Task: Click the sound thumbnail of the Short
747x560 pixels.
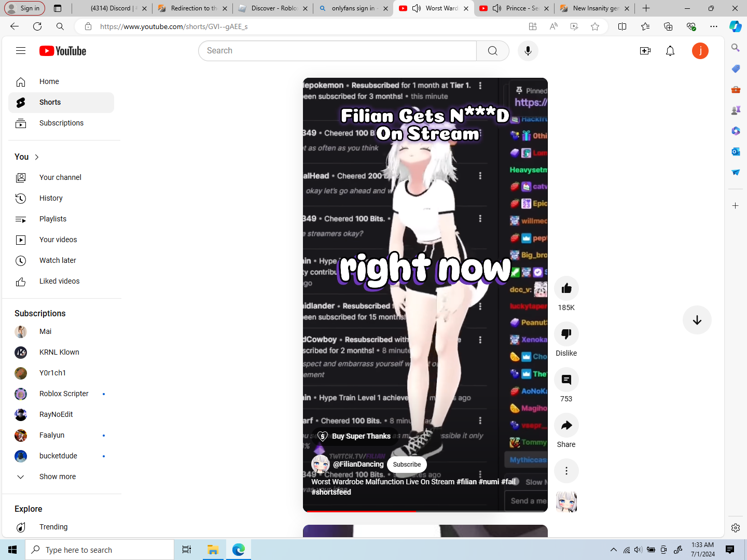Action: (566, 502)
